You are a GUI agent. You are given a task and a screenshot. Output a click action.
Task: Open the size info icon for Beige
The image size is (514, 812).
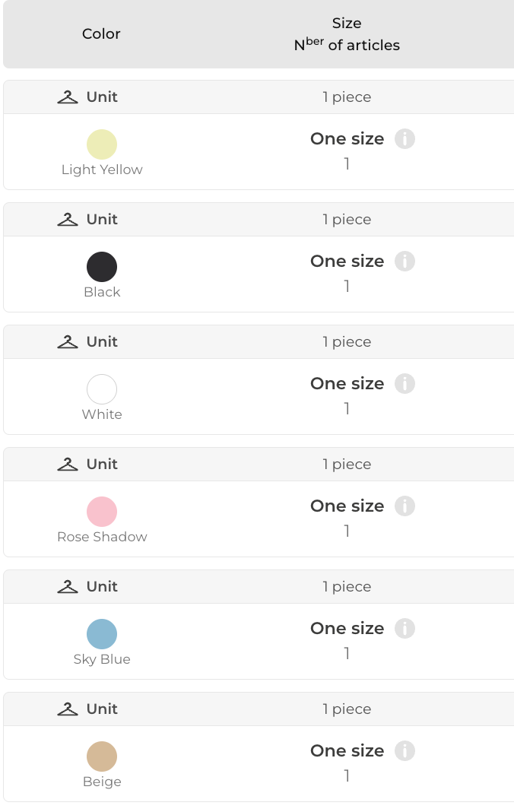tap(405, 751)
